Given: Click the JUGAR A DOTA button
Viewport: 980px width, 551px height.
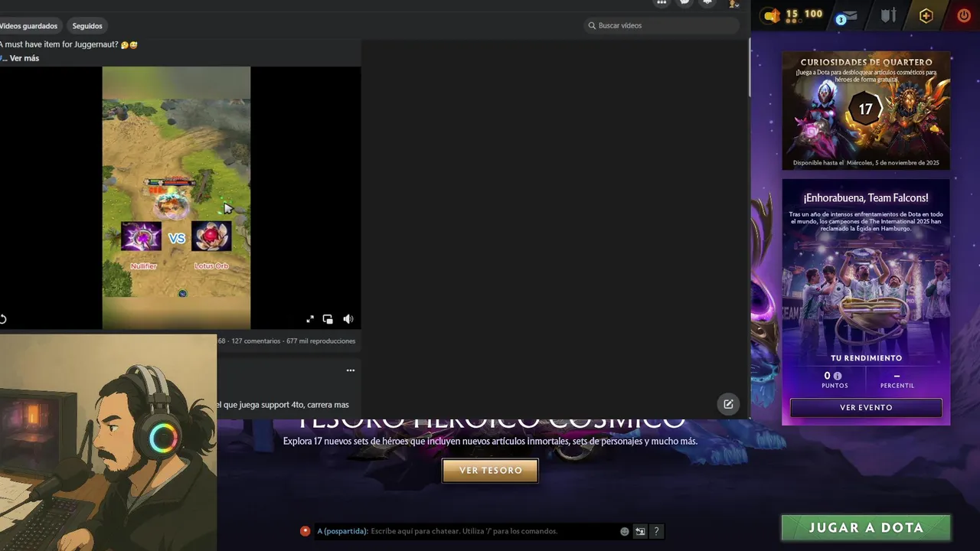Looking at the screenshot, I should point(866,527).
